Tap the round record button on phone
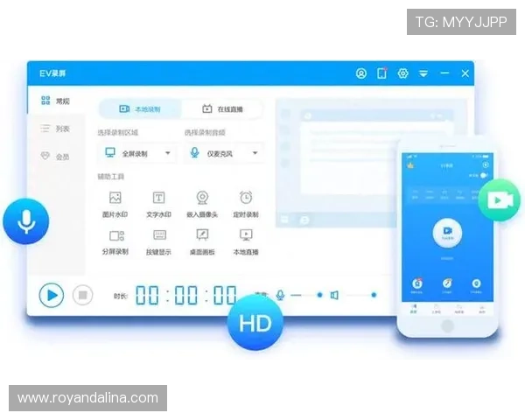The width and height of the screenshot is (525, 420). [448, 233]
